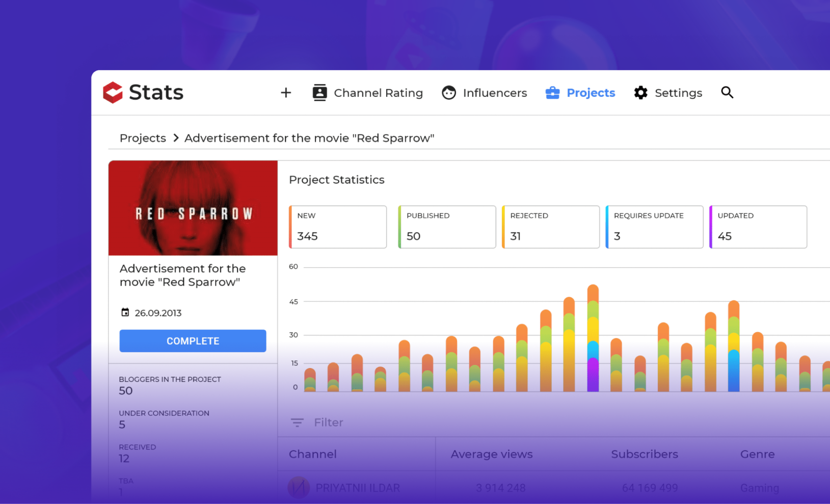Click the tallest multicolor chart bar

[593, 338]
